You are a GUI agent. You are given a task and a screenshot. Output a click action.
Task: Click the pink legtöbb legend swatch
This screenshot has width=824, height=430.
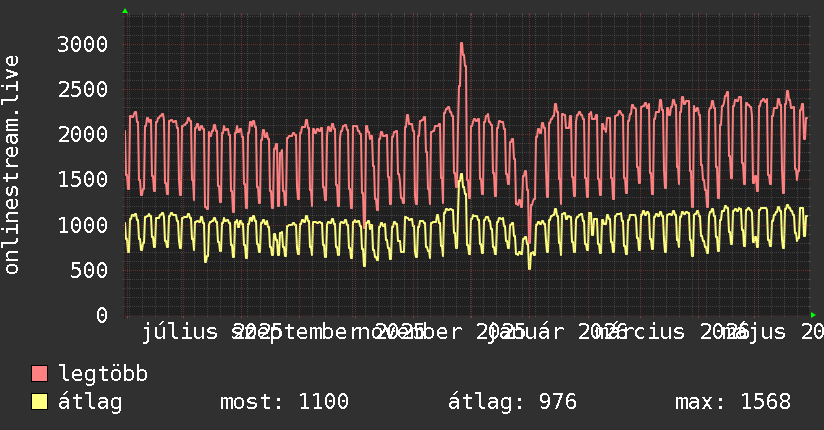coord(39,374)
